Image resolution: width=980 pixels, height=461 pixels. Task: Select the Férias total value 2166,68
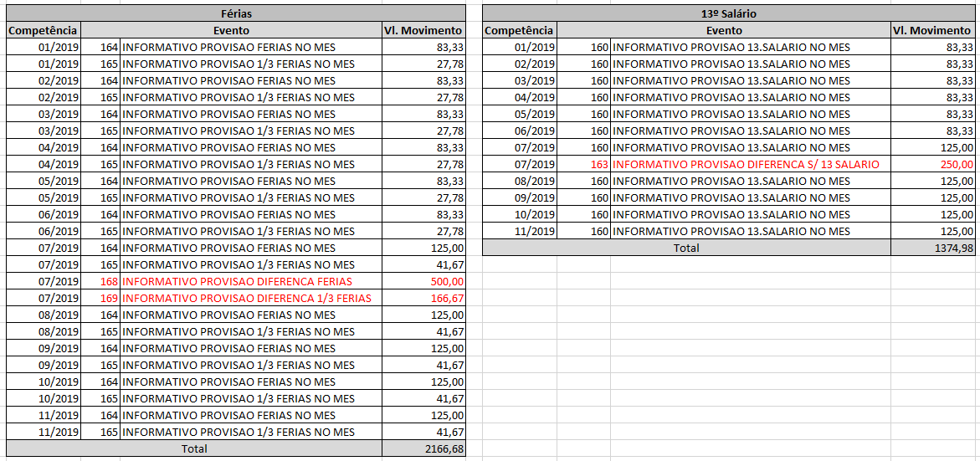pos(423,448)
